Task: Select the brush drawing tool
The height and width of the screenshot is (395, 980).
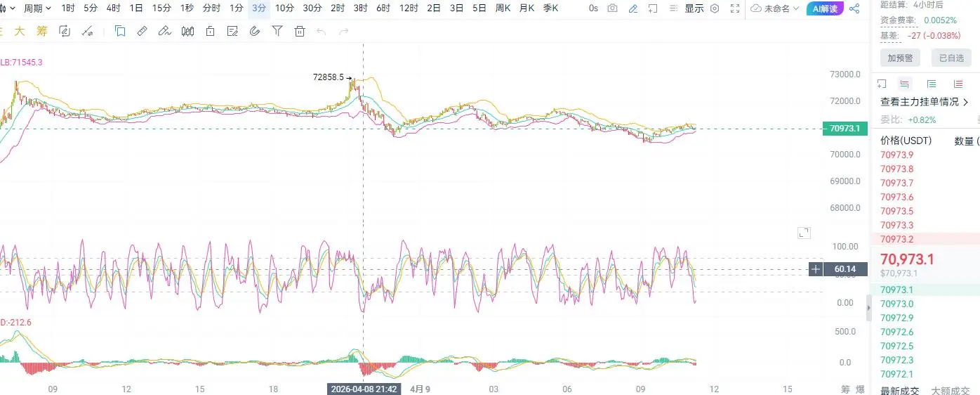Action: click(164, 31)
